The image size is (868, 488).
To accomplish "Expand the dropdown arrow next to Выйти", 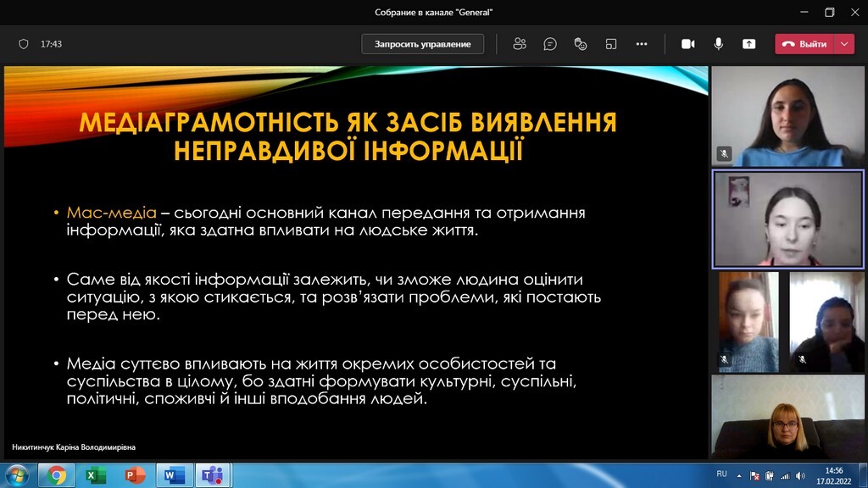I will click(845, 44).
